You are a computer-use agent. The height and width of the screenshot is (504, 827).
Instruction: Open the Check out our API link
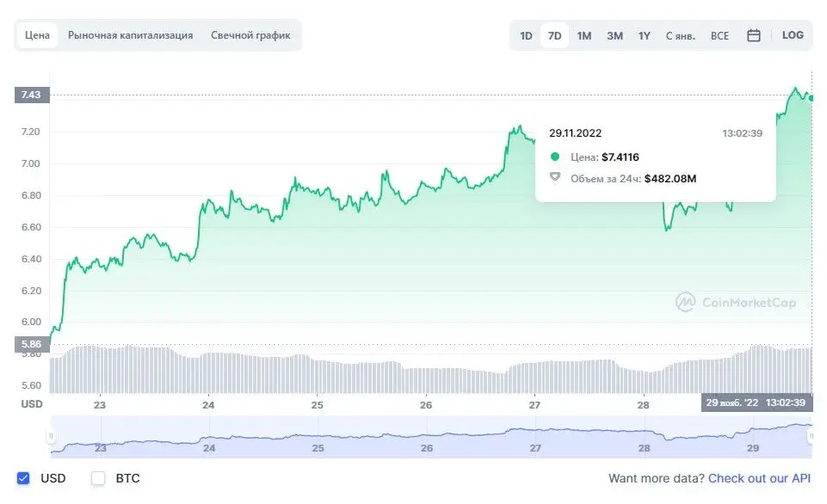pos(759,478)
